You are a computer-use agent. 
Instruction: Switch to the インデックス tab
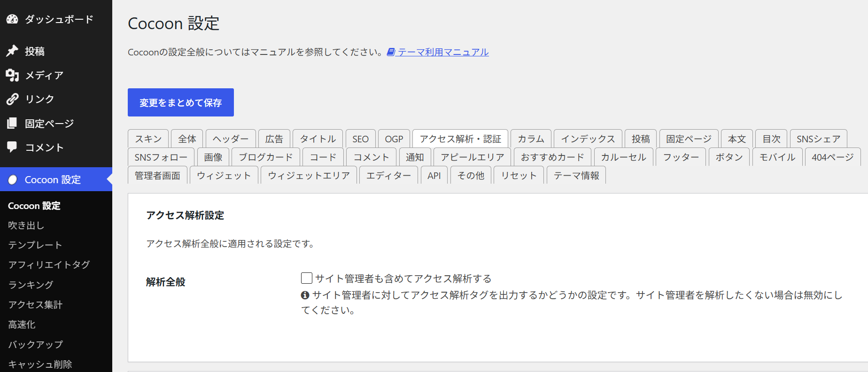588,139
